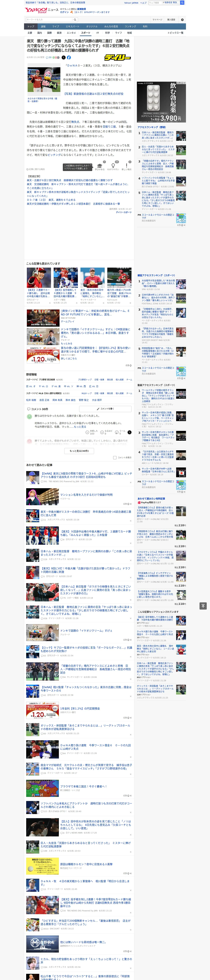Screen dimensions: 210x980
Task: Open the MLBトップ link
Action: 87,393
